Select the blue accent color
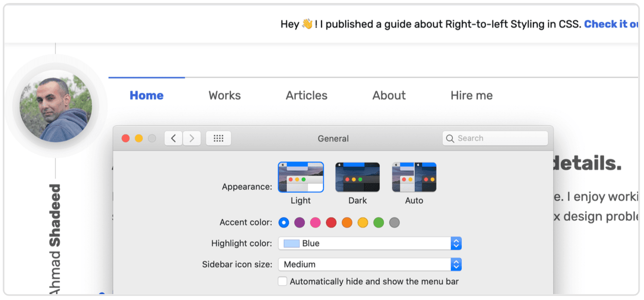This screenshot has width=644, height=300. (x=283, y=223)
